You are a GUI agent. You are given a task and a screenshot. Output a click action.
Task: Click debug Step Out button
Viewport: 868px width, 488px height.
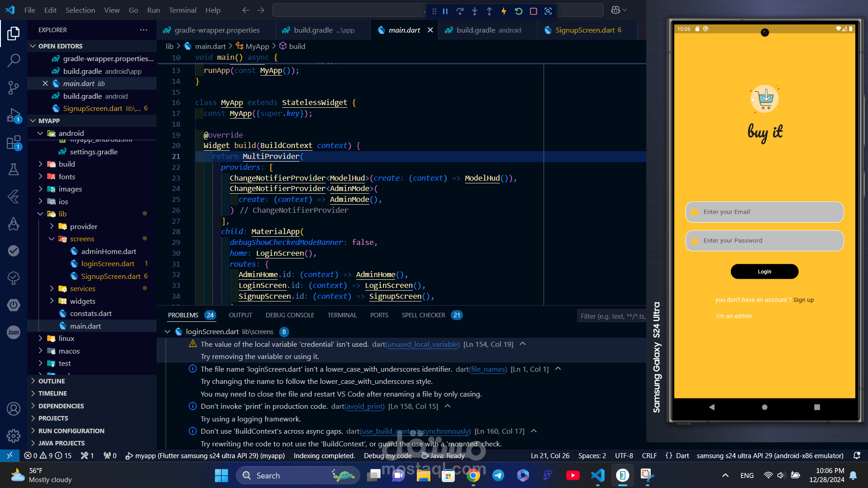tap(489, 11)
